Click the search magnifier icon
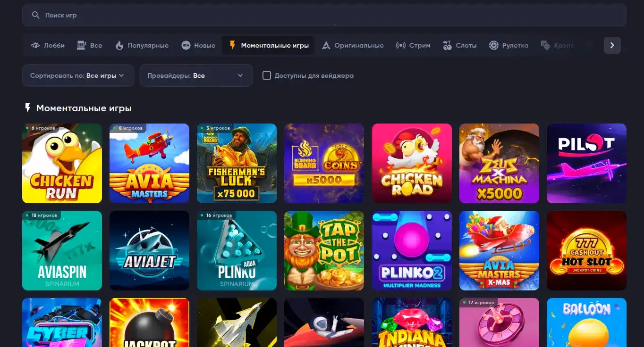 [x=35, y=15]
